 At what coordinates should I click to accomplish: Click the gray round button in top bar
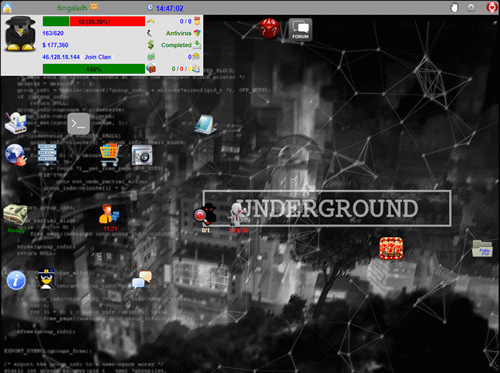[x=471, y=7]
